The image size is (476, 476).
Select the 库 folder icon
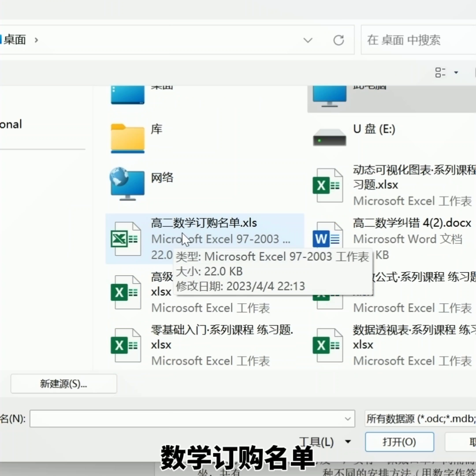[x=127, y=138]
